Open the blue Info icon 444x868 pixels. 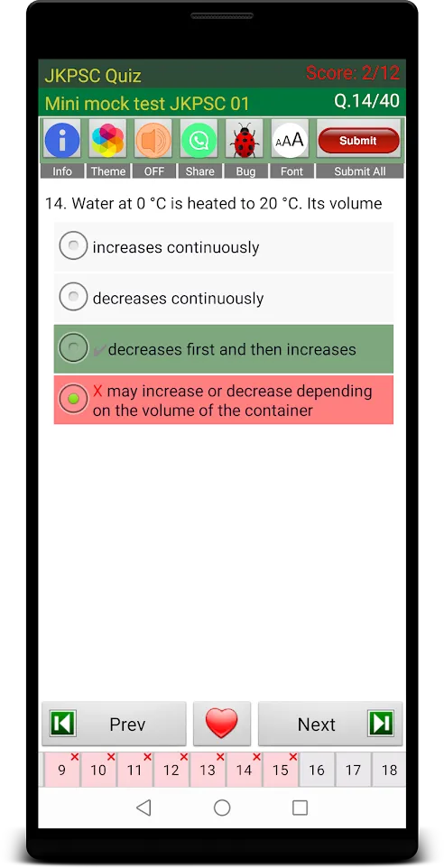coord(62,141)
